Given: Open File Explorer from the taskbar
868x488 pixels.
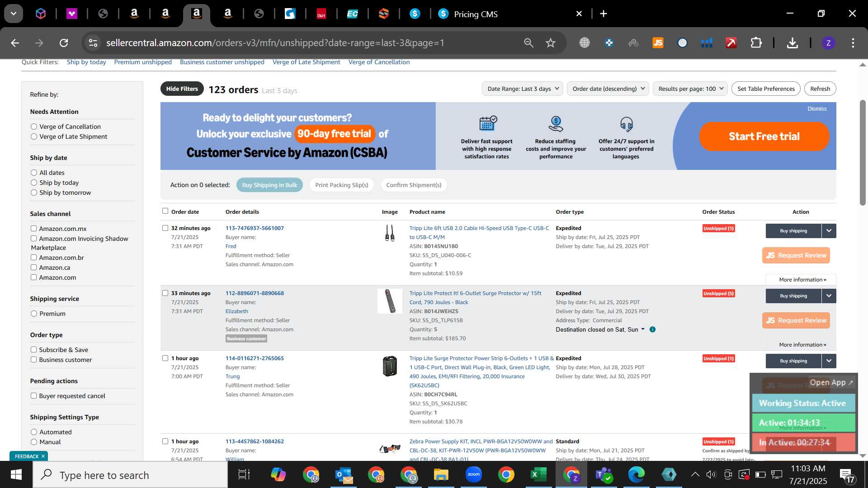Looking at the screenshot, I should point(441,474).
